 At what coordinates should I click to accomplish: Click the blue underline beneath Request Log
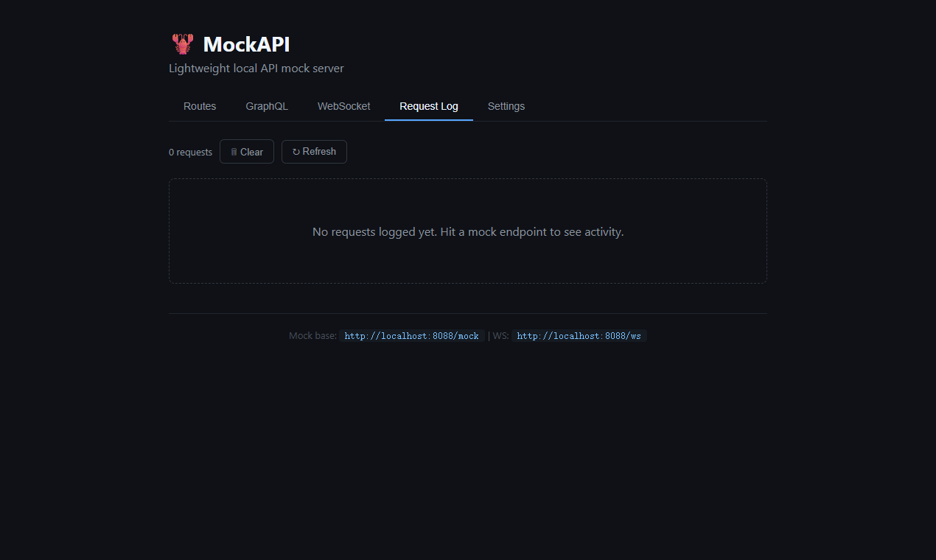(428, 119)
